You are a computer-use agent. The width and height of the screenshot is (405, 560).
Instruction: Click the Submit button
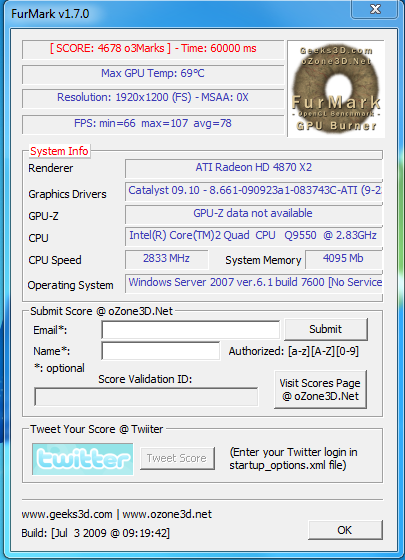(326, 329)
